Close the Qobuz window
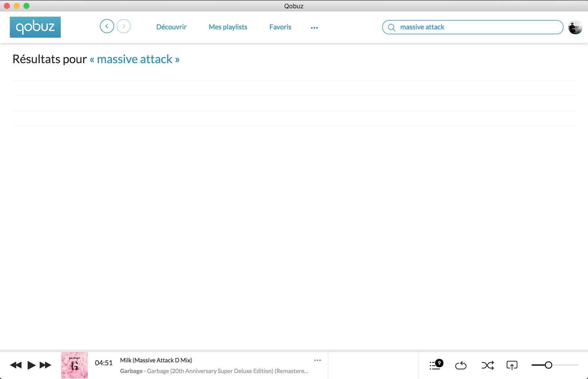Image resolution: width=588 pixels, height=379 pixels. click(x=7, y=5)
